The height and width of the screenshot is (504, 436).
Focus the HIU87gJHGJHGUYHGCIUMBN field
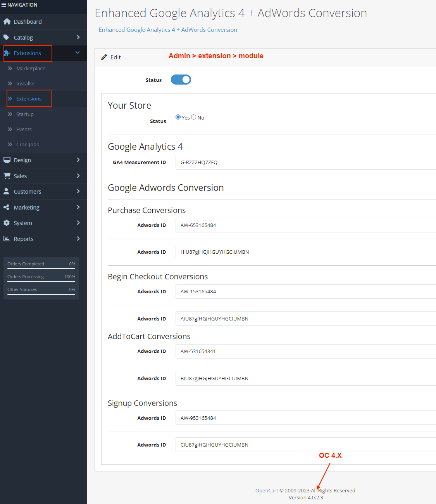[306, 252]
